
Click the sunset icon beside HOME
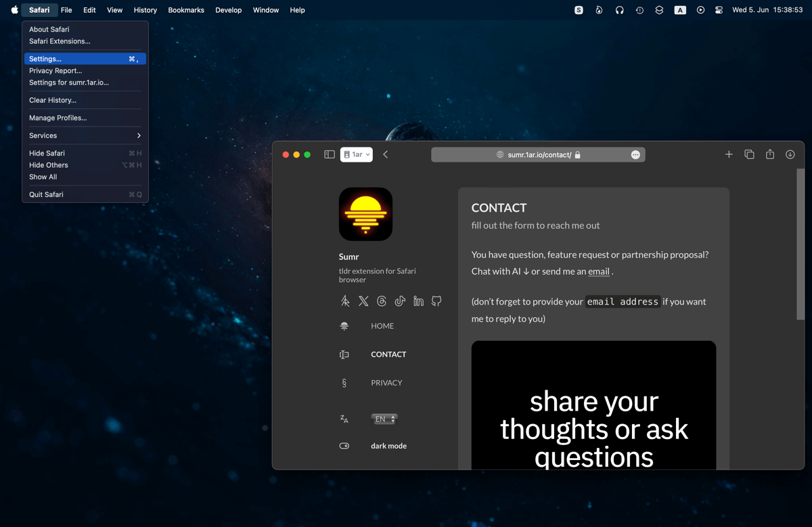click(x=344, y=326)
